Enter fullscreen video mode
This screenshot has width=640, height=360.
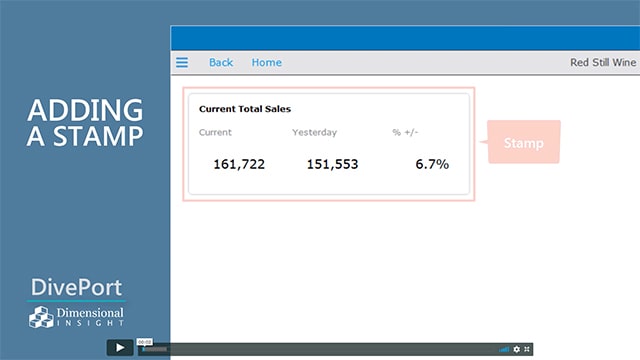(x=527, y=349)
